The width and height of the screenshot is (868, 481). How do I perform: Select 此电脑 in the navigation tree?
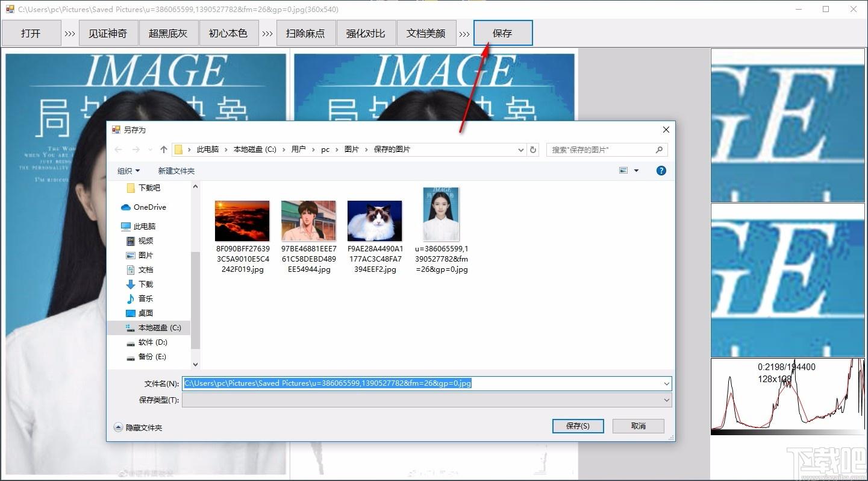tap(139, 227)
